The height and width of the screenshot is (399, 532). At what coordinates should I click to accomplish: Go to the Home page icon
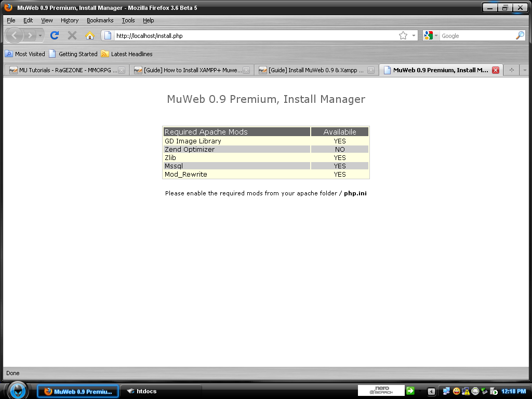(89, 35)
